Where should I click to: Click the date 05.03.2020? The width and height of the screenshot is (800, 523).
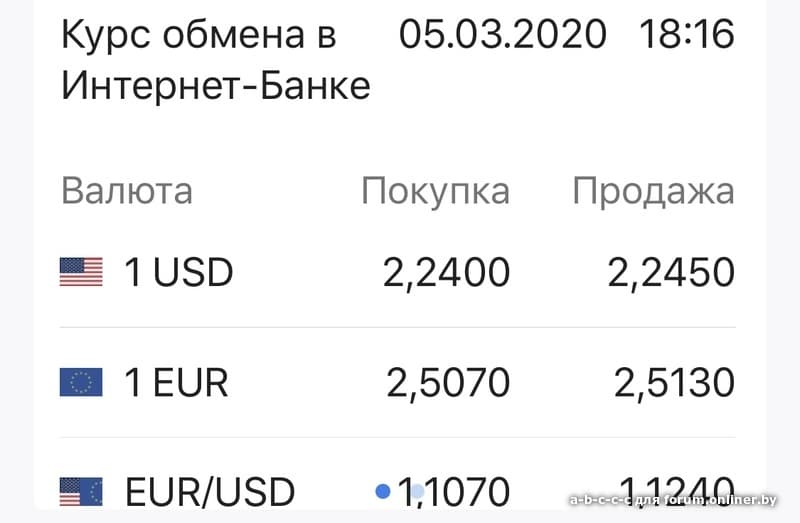[x=503, y=35]
